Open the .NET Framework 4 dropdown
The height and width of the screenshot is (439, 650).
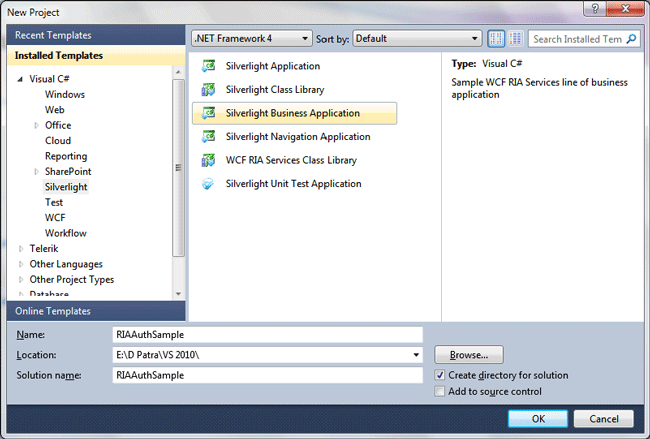[252, 39]
